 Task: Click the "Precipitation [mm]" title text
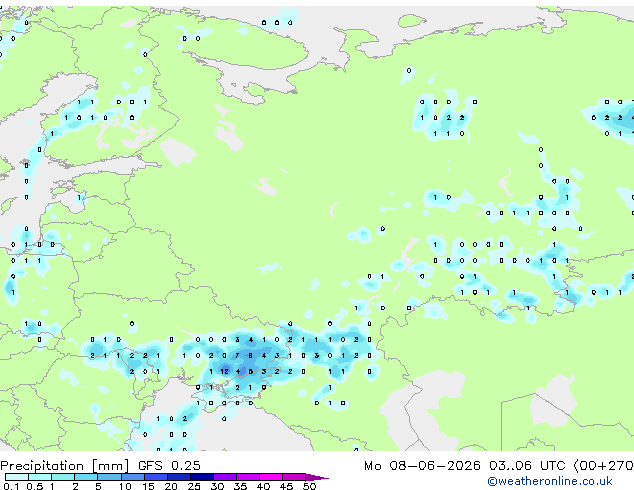click(x=65, y=466)
